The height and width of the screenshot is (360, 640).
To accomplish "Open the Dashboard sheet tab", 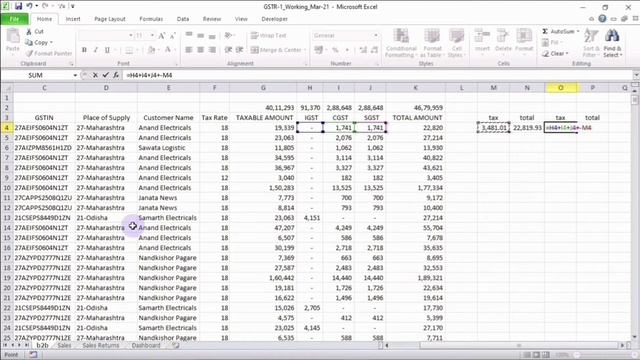I will (146, 345).
